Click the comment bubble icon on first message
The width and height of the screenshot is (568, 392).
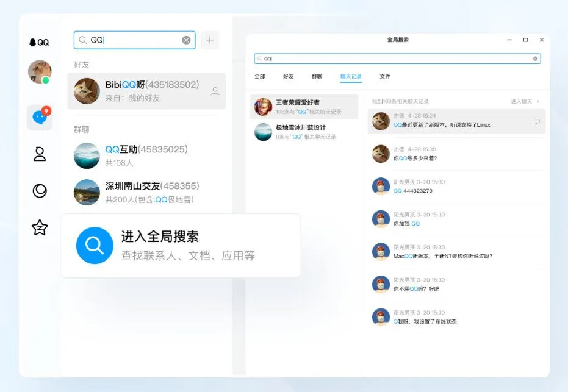click(537, 121)
